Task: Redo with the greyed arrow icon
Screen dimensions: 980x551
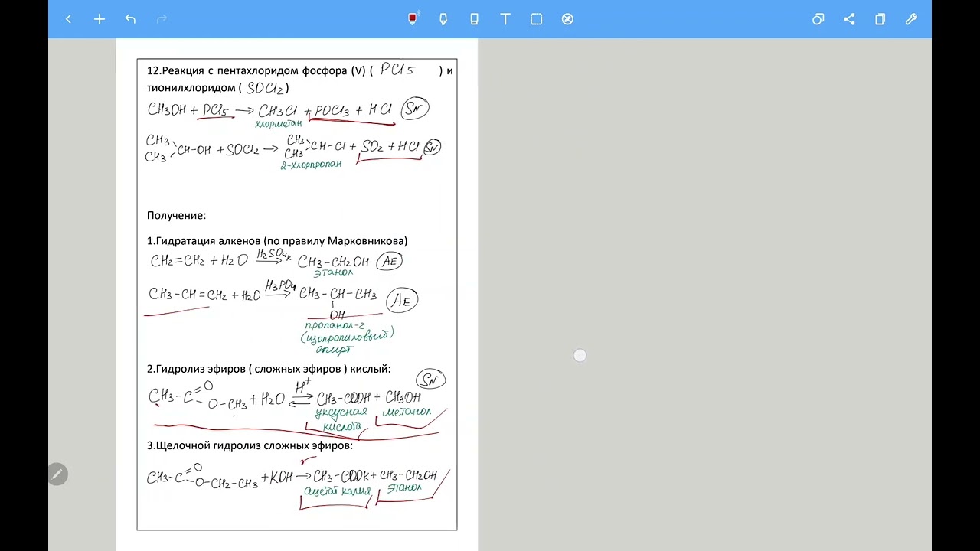Action: (x=162, y=19)
